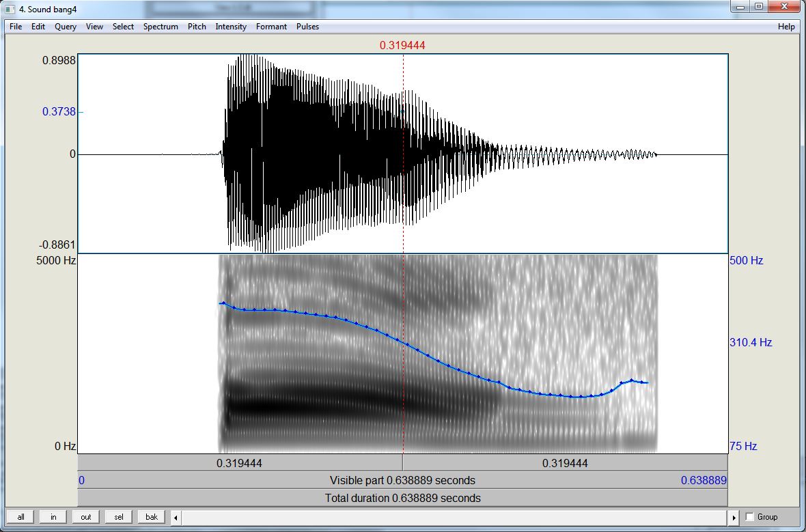
Task: Open the Spectrum menu
Action: click(x=161, y=27)
